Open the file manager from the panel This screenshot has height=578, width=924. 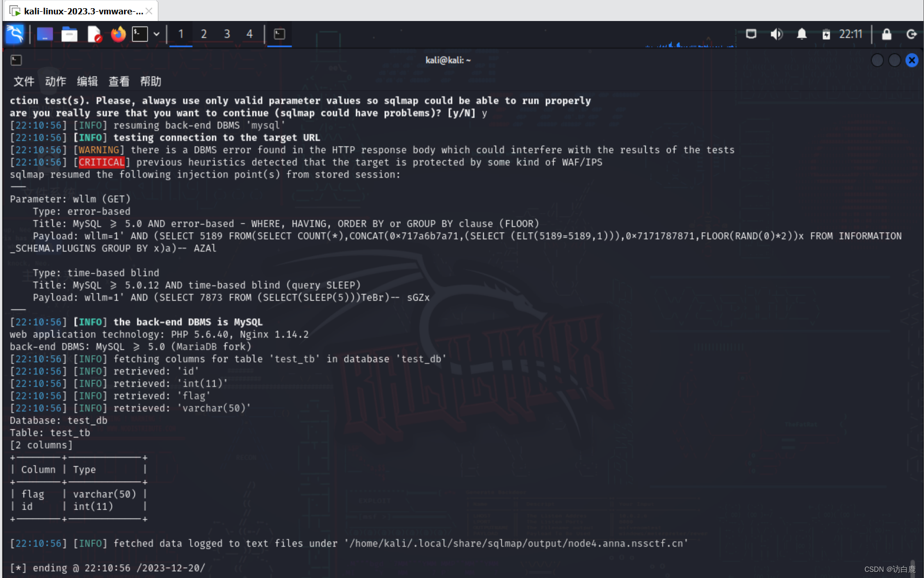(69, 34)
